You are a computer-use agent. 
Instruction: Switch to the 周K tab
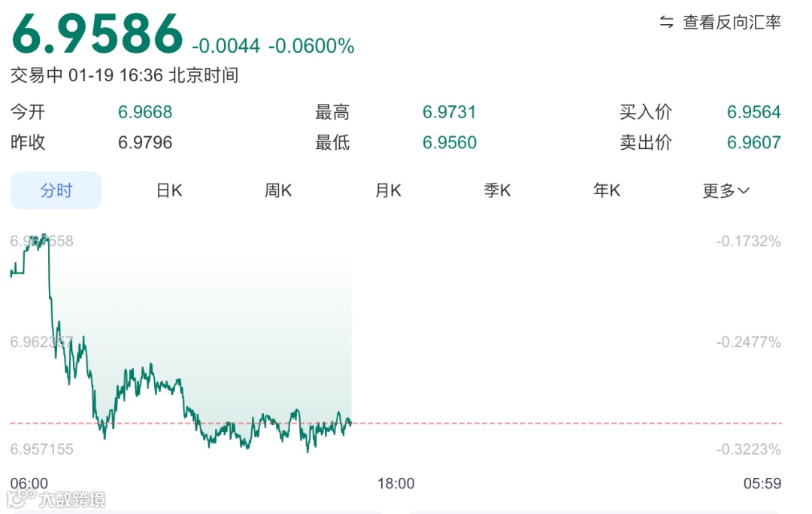(x=277, y=190)
